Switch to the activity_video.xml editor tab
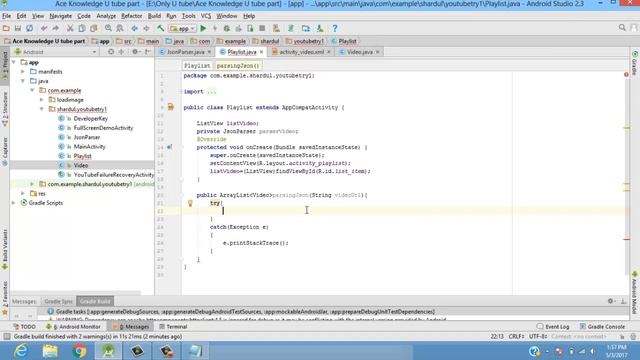This screenshot has width=640, height=360. tap(301, 52)
